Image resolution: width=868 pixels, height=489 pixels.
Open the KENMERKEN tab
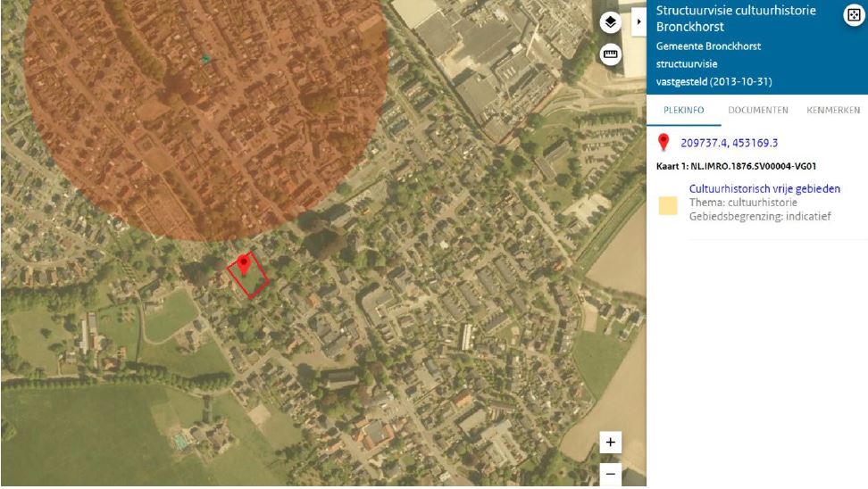click(x=833, y=110)
